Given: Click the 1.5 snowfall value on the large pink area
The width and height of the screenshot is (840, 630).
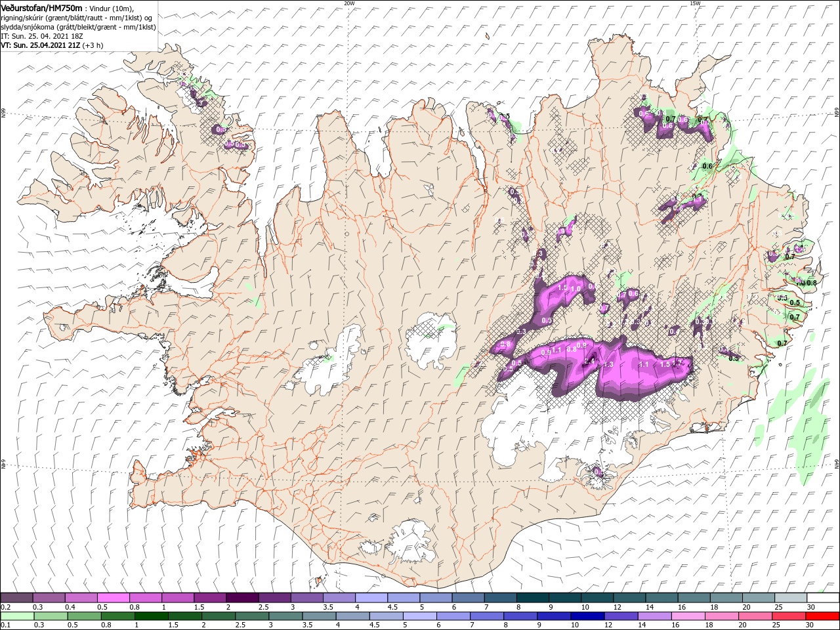Looking at the screenshot, I should pyautogui.click(x=665, y=364).
